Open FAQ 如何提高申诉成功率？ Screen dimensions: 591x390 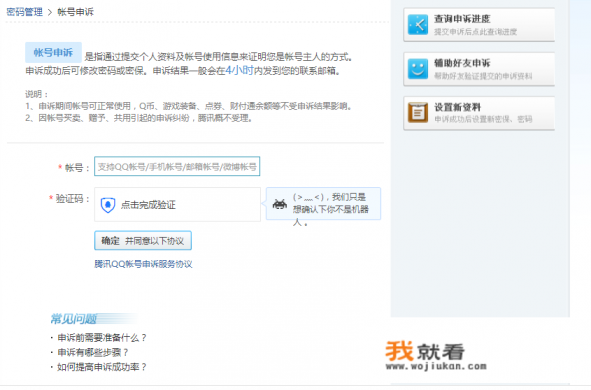102,367
